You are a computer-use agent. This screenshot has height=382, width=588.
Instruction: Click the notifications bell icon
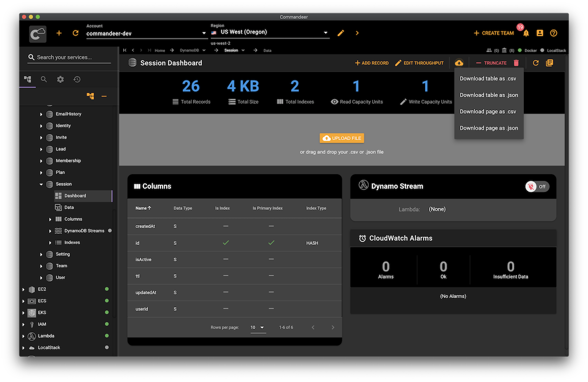click(526, 33)
